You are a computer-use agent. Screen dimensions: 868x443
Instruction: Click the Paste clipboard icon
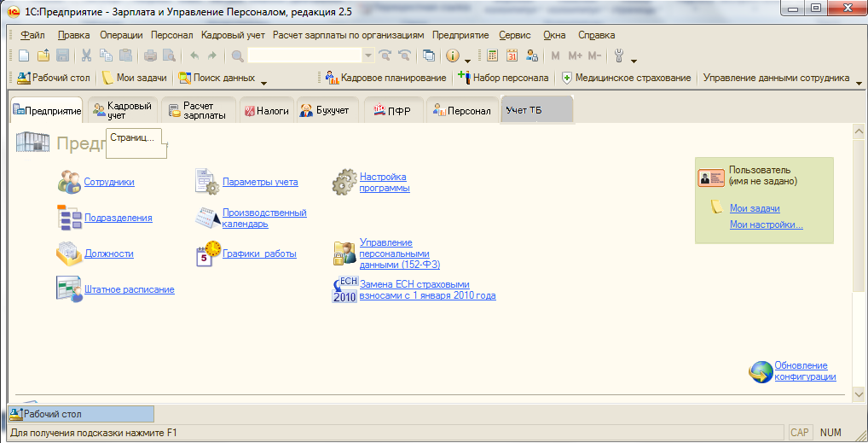125,55
